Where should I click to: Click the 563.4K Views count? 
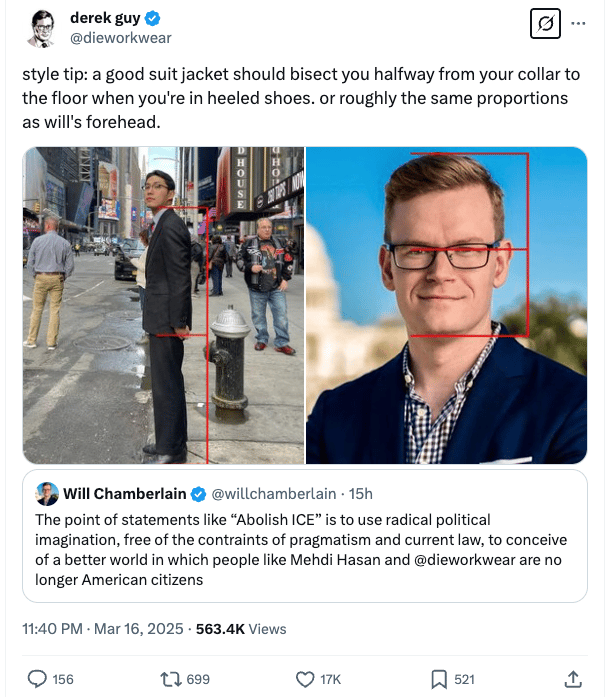(241, 629)
